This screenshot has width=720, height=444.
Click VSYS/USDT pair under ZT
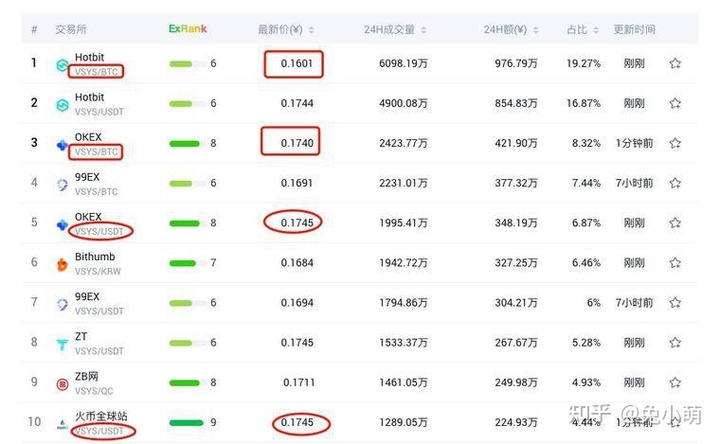coord(99,351)
